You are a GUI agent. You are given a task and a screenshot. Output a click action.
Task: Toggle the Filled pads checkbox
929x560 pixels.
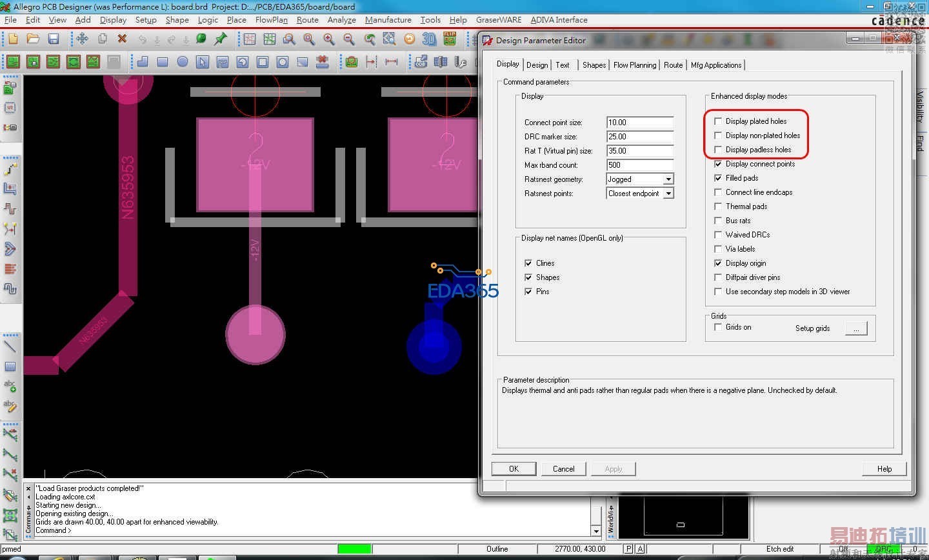click(x=718, y=178)
